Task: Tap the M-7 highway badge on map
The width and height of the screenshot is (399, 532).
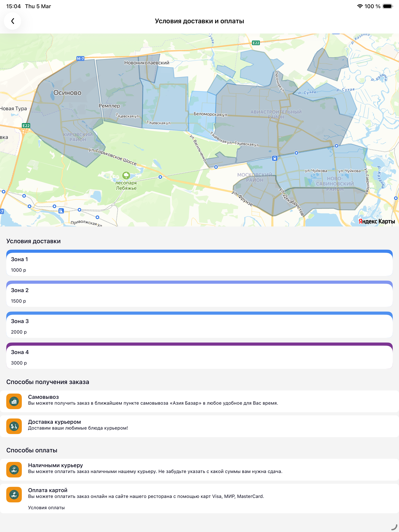Action: click(80, 58)
